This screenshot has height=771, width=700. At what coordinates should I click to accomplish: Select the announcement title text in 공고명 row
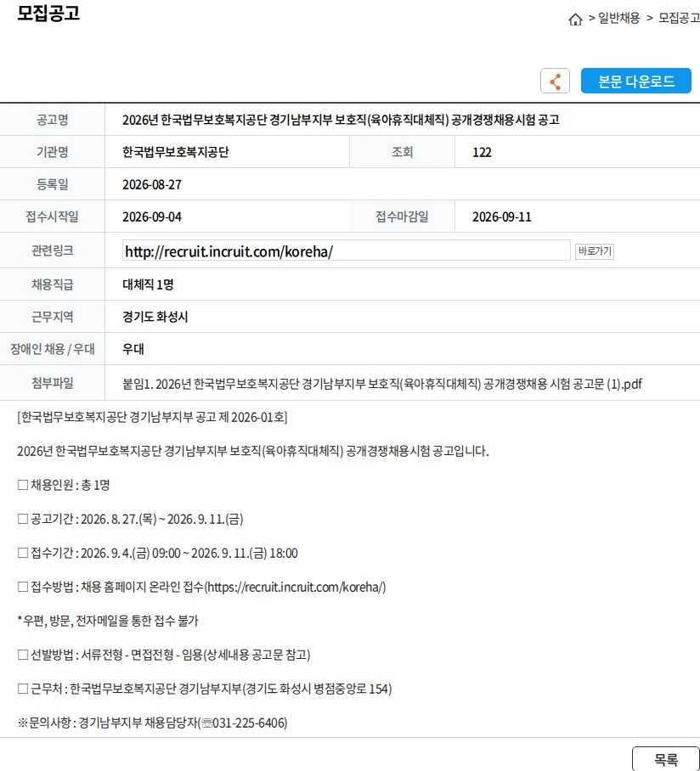341,120
